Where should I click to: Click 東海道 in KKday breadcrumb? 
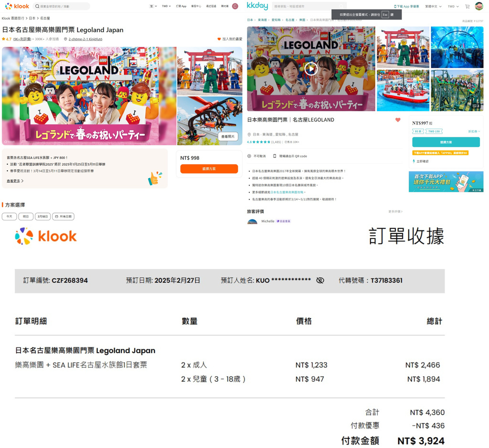262,20
